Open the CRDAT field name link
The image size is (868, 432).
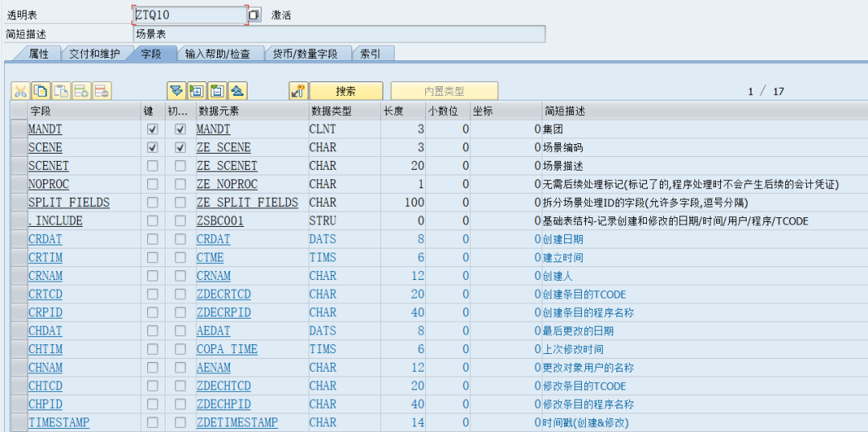45,239
